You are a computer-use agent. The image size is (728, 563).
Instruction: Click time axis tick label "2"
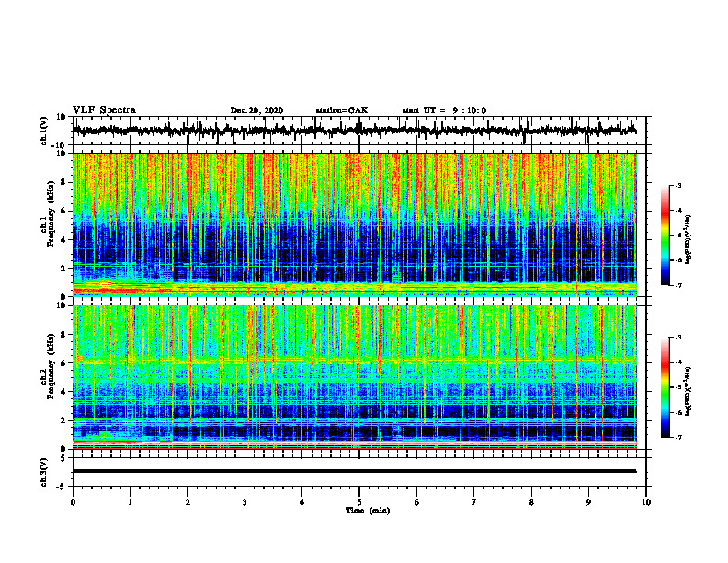tap(188, 502)
